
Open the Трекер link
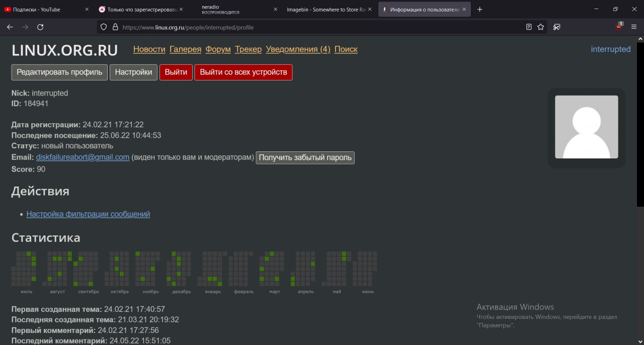tap(249, 49)
